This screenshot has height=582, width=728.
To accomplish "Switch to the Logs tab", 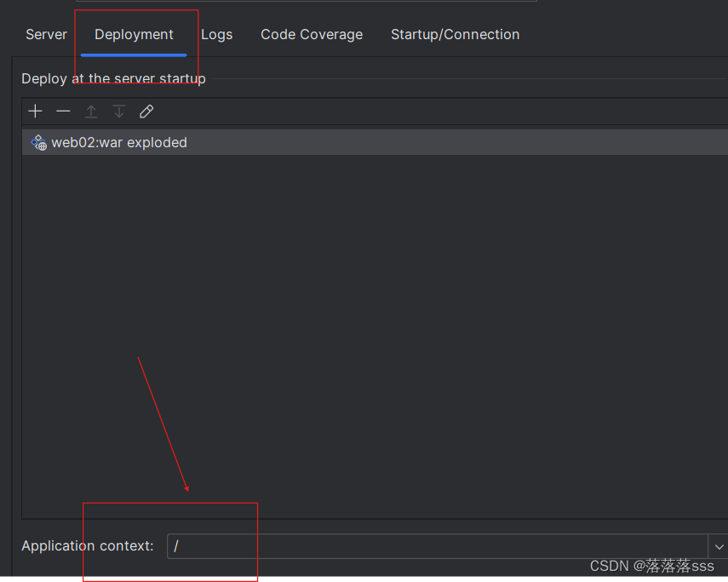I will coord(216,34).
